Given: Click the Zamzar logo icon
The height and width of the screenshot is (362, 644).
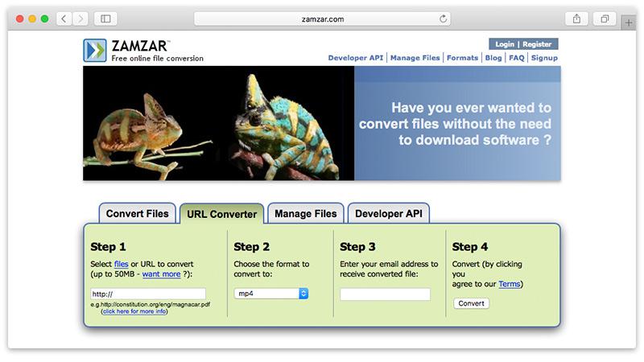Looking at the screenshot, I should (95, 51).
